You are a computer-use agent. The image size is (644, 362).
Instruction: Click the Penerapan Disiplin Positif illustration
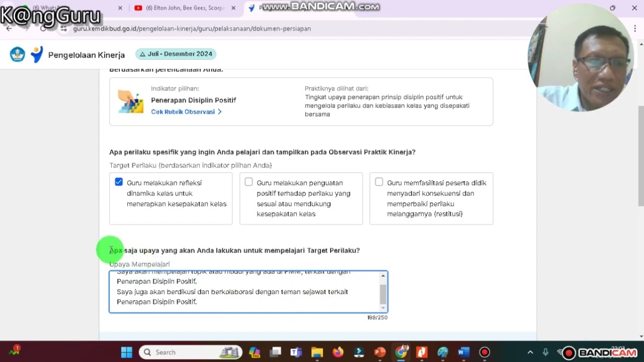pos(131,102)
